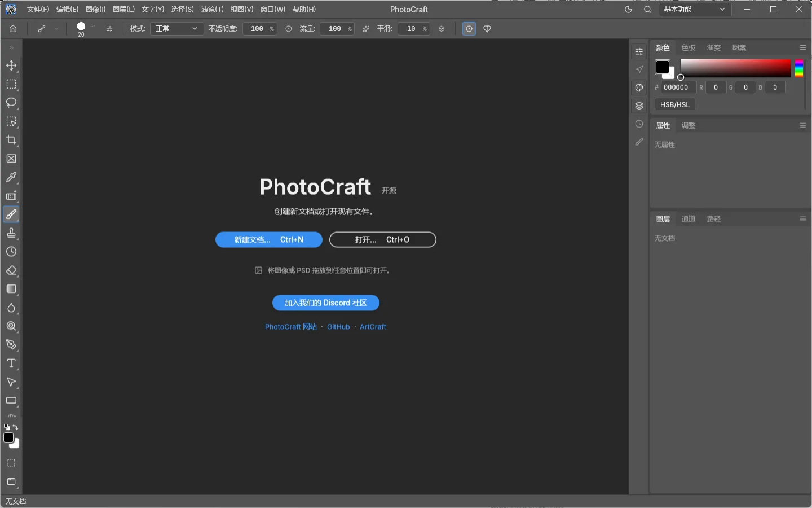Select the Gradient tool
The image size is (812, 508).
[11, 289]
